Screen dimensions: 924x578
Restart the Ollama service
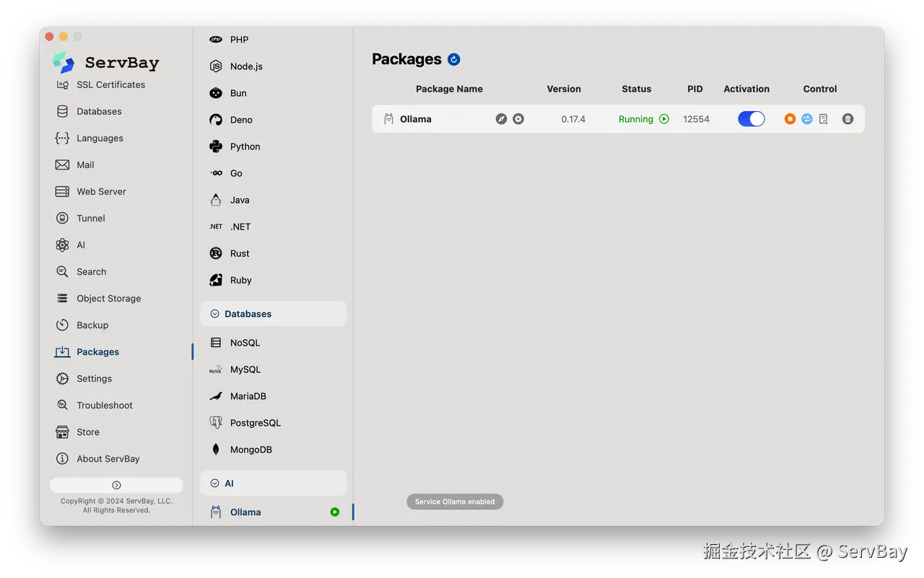pos(807,119)
